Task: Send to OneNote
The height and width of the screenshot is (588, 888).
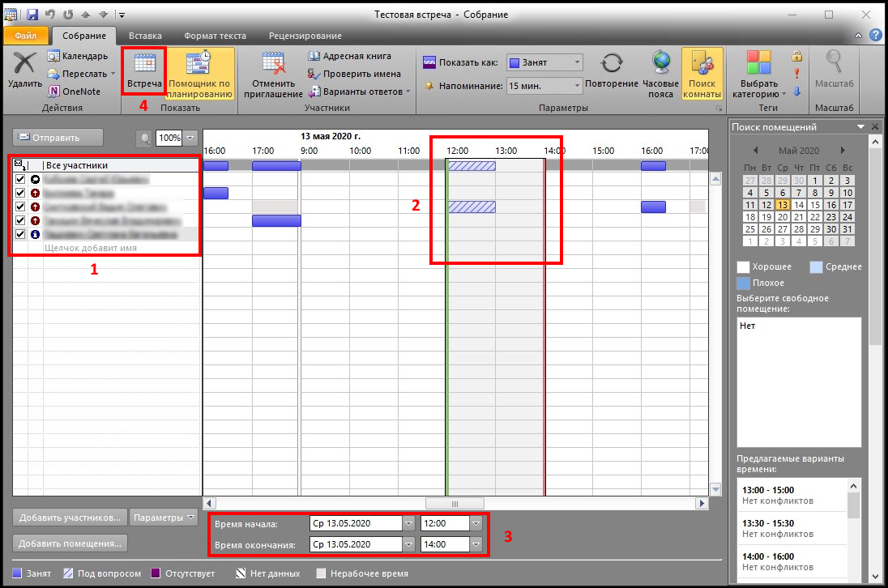Action: point(75,92)
